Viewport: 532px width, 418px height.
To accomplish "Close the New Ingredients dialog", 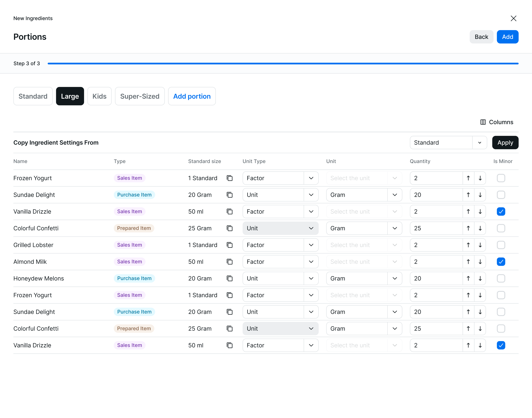I will (513, 18).
